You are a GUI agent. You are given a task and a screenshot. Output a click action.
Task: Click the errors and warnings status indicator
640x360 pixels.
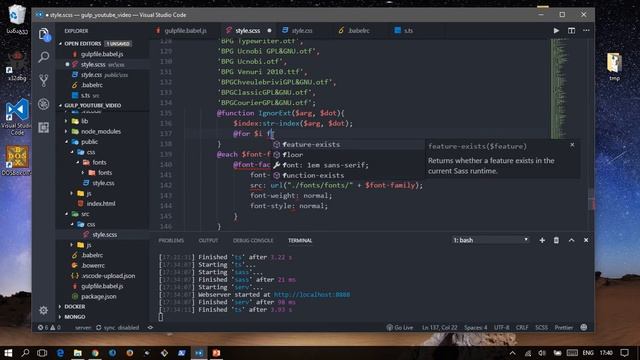pyautogui.click(x=49, y=327)
